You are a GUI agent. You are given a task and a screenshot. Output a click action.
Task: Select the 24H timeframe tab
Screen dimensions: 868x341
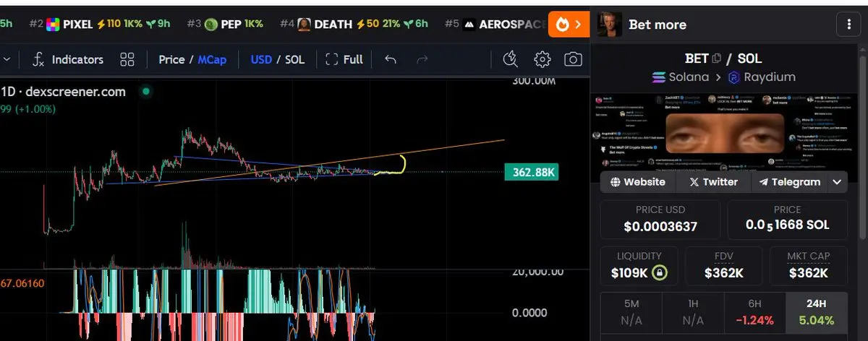tap(816, 311)
